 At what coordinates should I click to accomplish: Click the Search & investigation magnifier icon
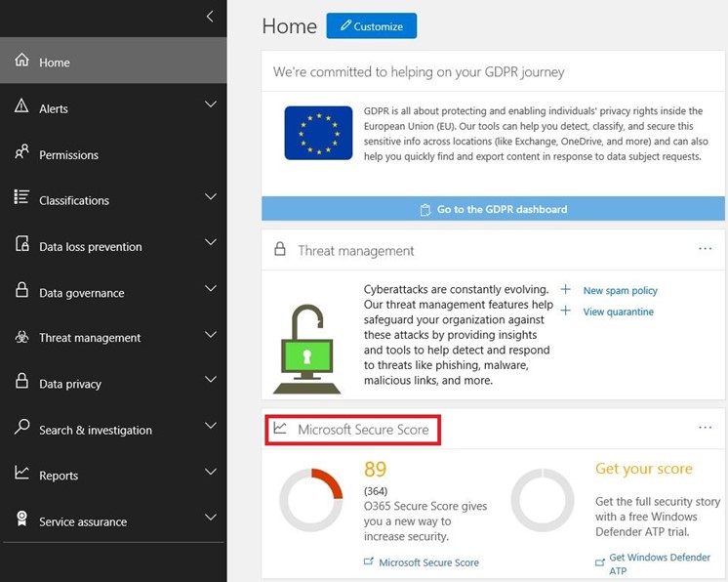[21, 426]
